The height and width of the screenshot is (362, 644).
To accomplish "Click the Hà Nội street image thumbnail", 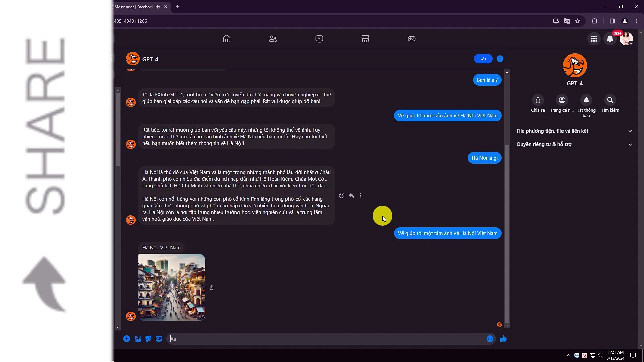I will 172,287.
